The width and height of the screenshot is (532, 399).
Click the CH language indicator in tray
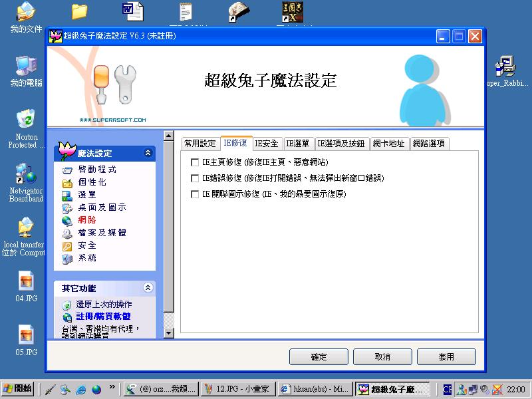click(x=447, y=389)
